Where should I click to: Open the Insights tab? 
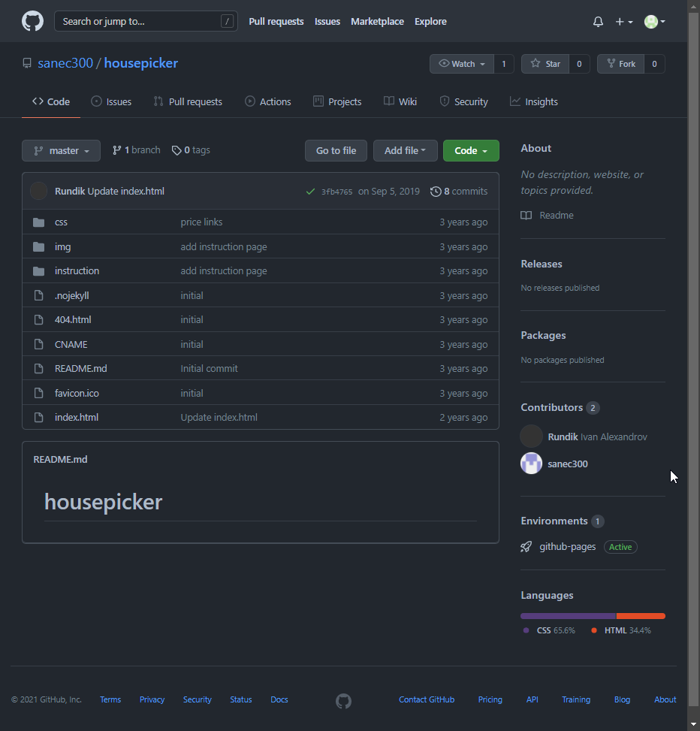(x=534, y=101)
